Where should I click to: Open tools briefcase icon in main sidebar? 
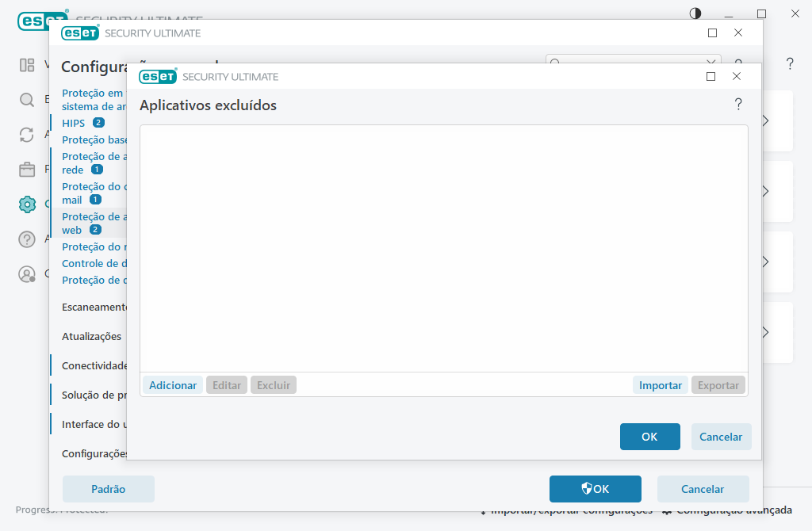point(27,170)
